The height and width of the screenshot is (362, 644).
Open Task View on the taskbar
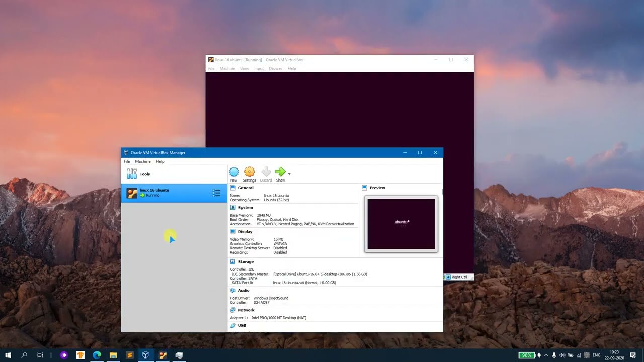[x=40, y=355]
